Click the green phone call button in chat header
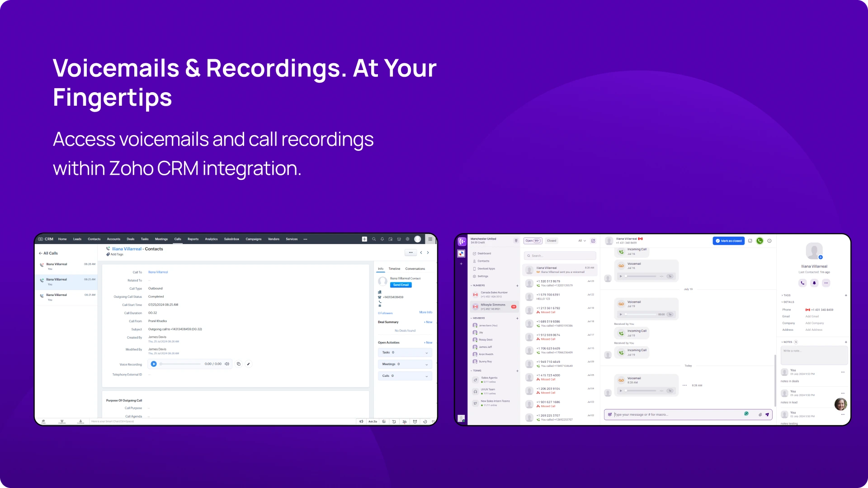Viewport: 868px width, 488px height. [x=760, y=241]
